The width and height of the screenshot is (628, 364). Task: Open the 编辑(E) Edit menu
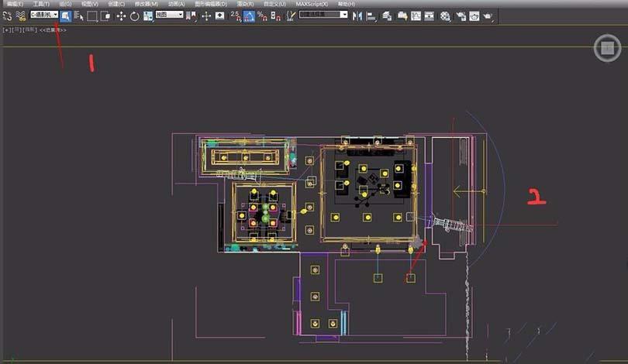(15, 4)
